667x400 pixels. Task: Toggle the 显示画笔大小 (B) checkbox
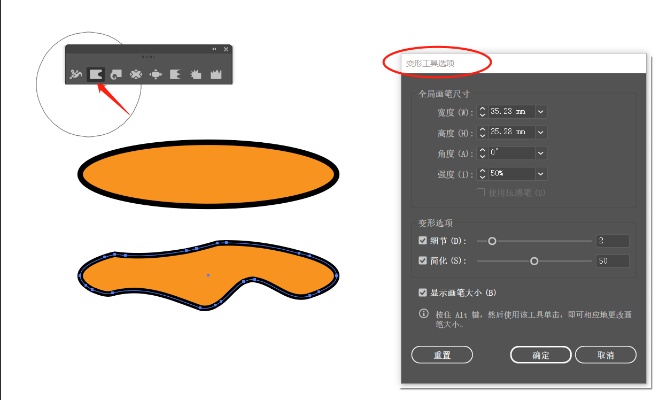(422, 292)
